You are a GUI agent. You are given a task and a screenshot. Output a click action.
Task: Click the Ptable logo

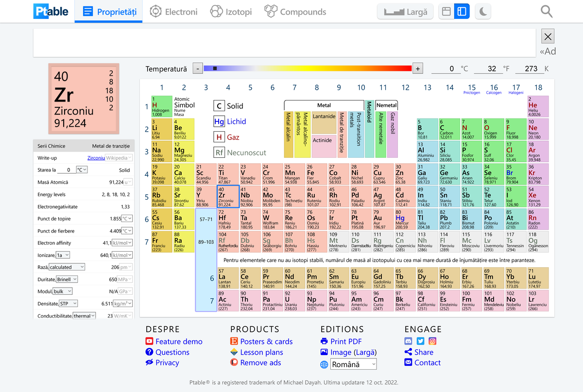click(x=51, y=11)
